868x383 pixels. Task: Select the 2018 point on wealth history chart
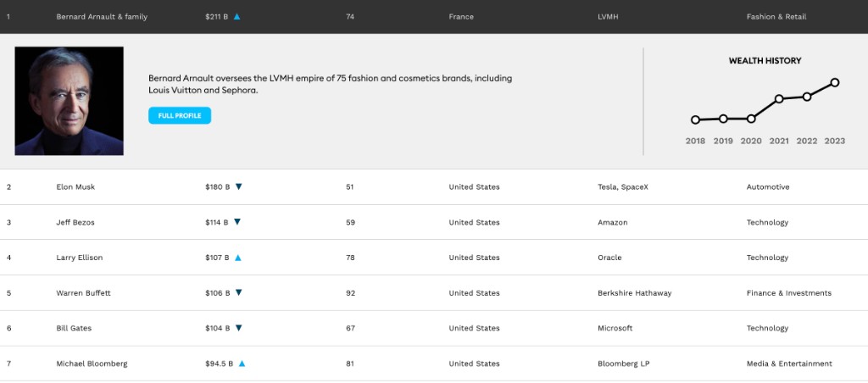point(695,120)
